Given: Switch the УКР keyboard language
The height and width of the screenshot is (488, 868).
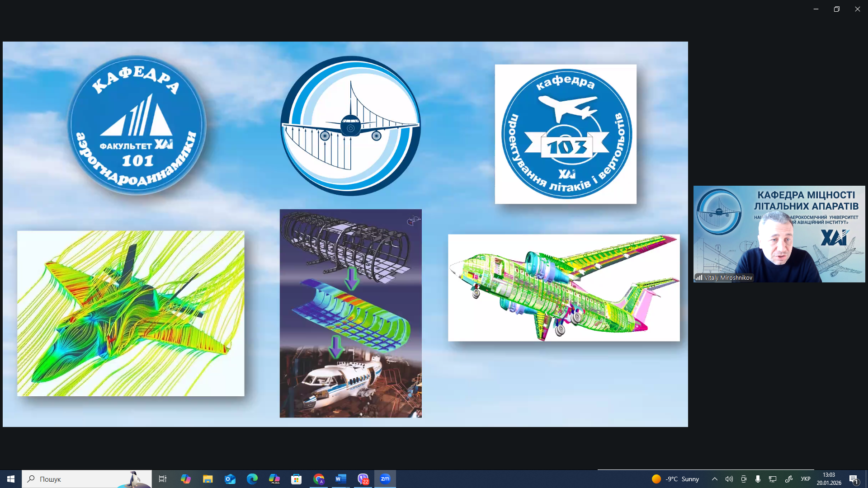Looking at the screenshot, I should [806, 479].
